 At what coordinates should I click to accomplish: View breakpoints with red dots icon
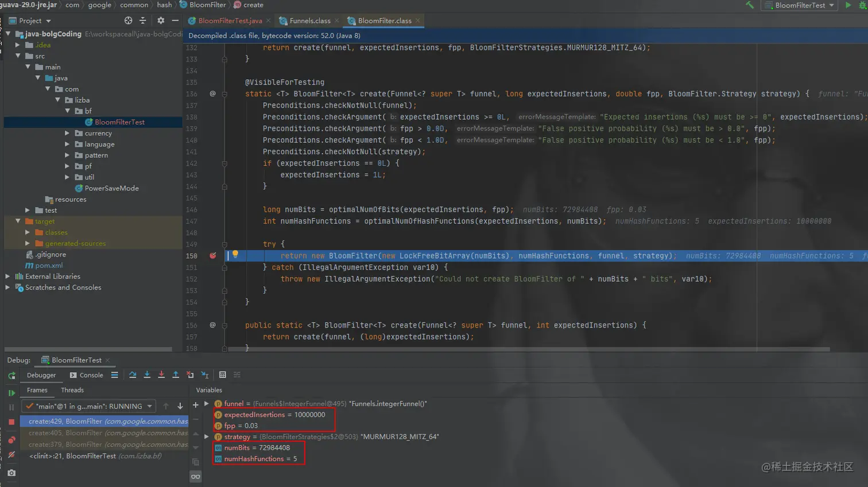[11, 440]
